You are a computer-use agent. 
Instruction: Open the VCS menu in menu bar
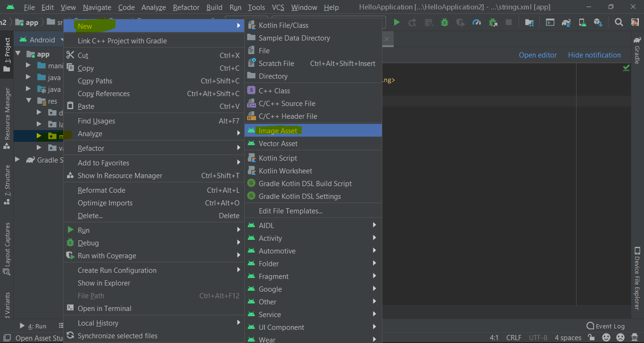point(278,7)
